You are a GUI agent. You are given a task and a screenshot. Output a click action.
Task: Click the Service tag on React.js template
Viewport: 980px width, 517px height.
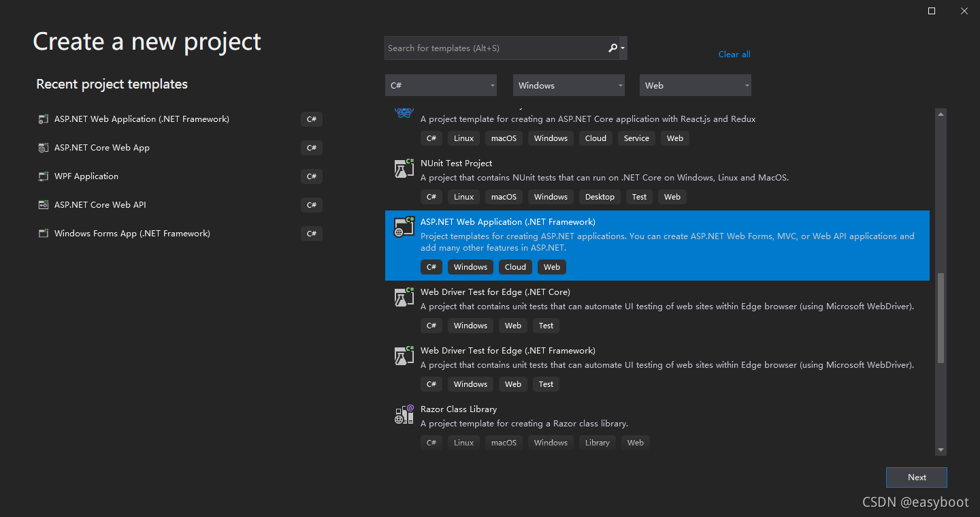[x=636, y=138]
